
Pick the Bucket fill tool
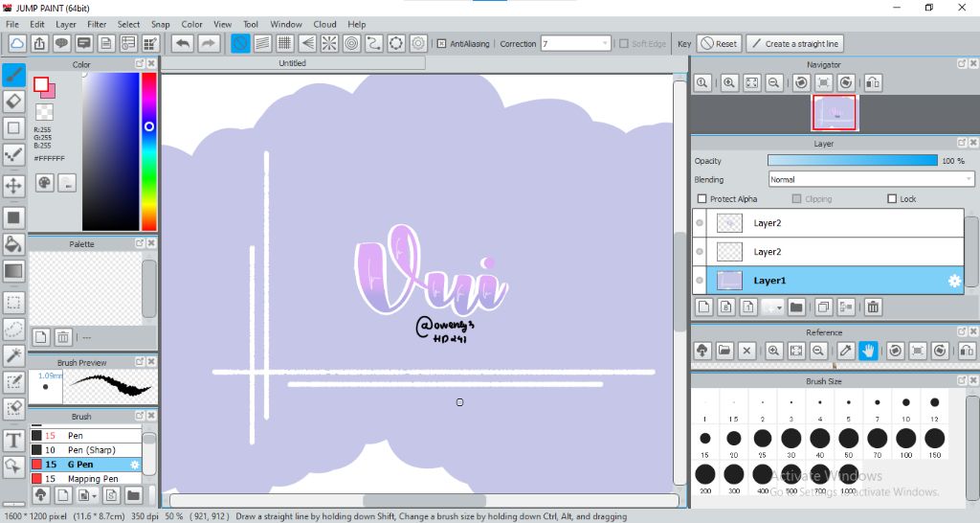tap(13, 244)
